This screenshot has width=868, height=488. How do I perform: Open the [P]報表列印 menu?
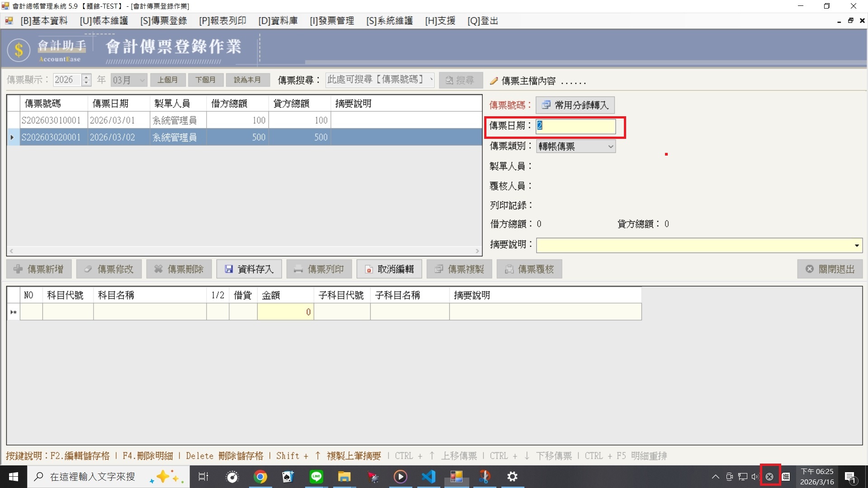pyautogui.click(x=222, y=21)
